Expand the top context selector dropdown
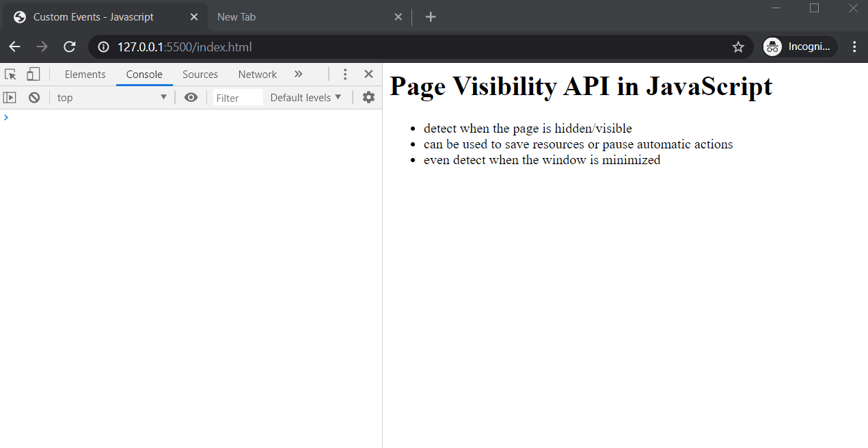This screenshot has height=448, width=868. pyautogui.click(x=112, y=98)
